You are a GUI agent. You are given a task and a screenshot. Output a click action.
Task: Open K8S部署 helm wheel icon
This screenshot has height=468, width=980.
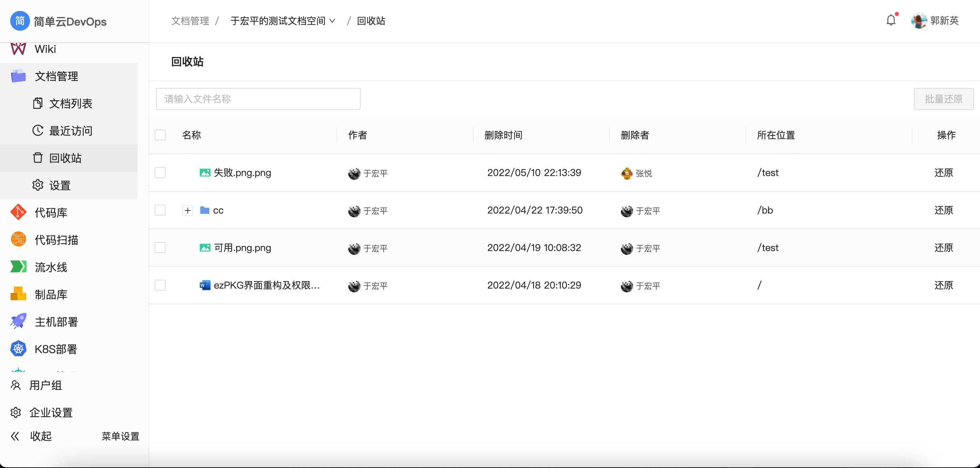18,349
